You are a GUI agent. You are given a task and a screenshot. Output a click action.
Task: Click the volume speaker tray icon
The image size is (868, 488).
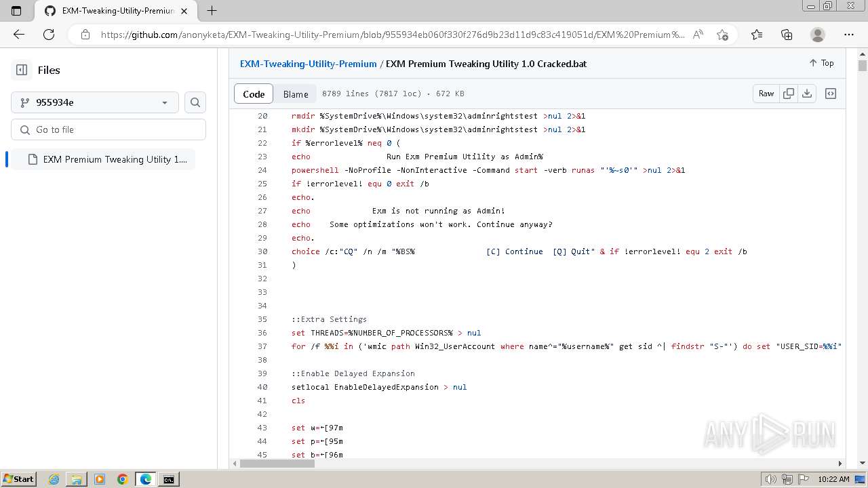click(x=770, y=479)
